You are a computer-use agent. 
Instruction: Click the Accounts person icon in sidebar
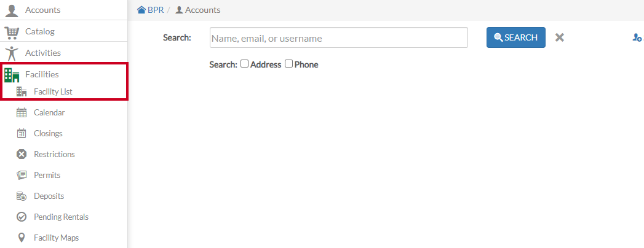[x=12, y=10]
